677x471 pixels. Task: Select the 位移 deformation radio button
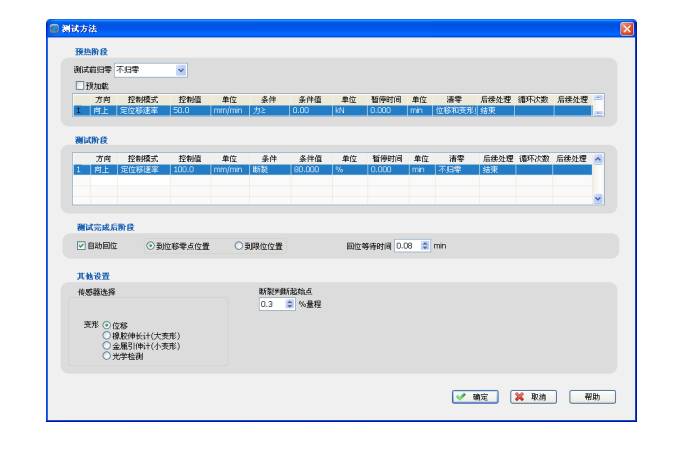[x=107, y=325]
